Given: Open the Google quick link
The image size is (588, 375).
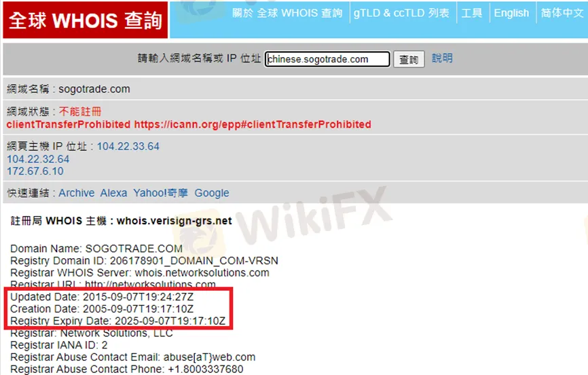Looking at the screenshot, I should click(x=211, y=193).
